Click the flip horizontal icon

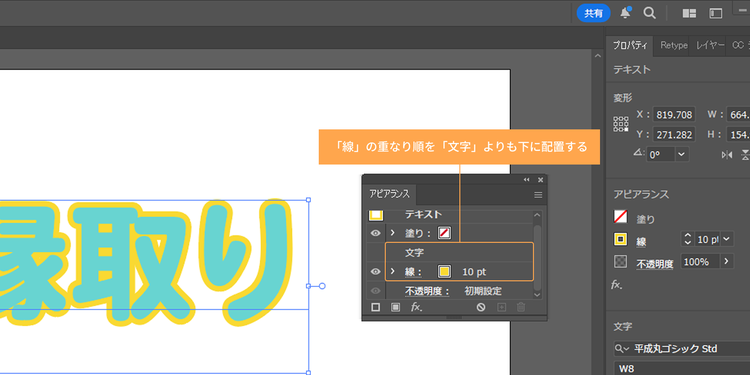coord(727,154)
